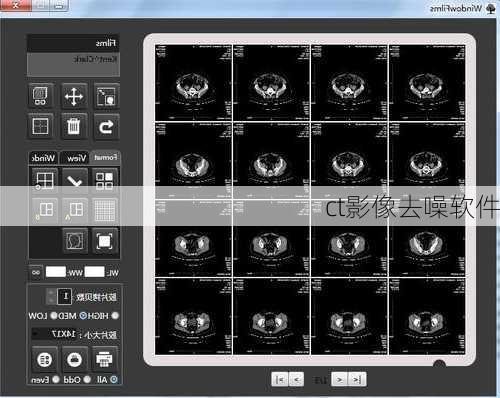Select the split layout icon labeled A

(x=75, y=210)
